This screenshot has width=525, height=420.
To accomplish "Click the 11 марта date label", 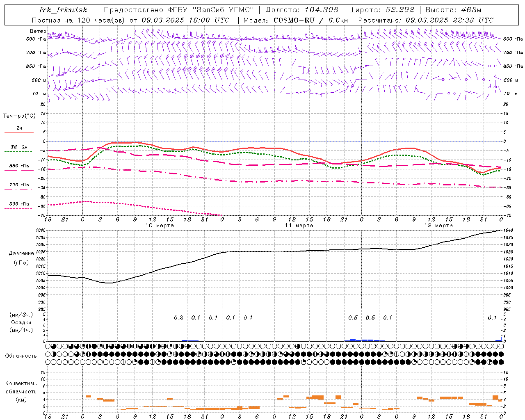I will tap(299, 225).
